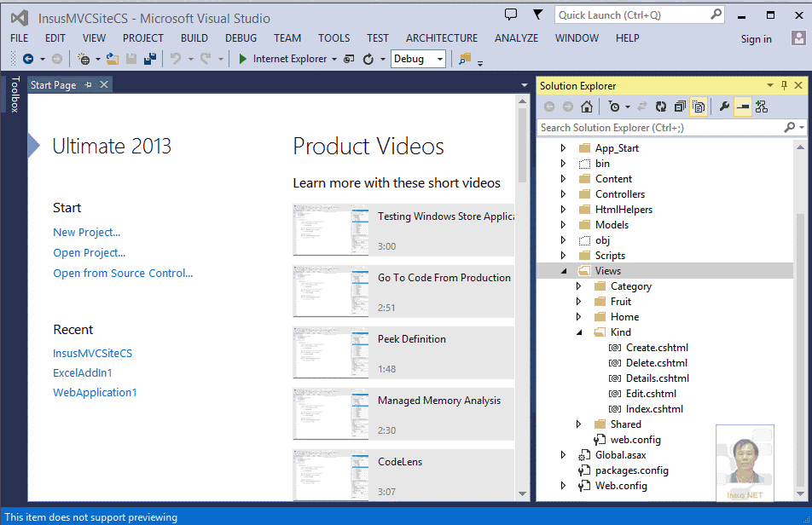This screenshot has height=525, width=812.
Task: Open recent project InsusMVCSiteCS
Action: coord(92,354)
